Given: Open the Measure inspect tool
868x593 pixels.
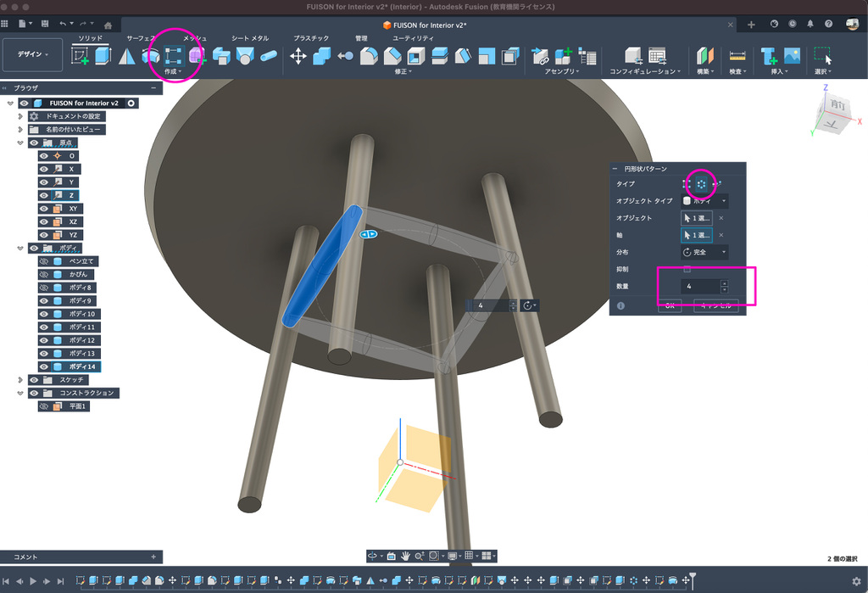Looking at the screenshot, I should tap(737, 56).
